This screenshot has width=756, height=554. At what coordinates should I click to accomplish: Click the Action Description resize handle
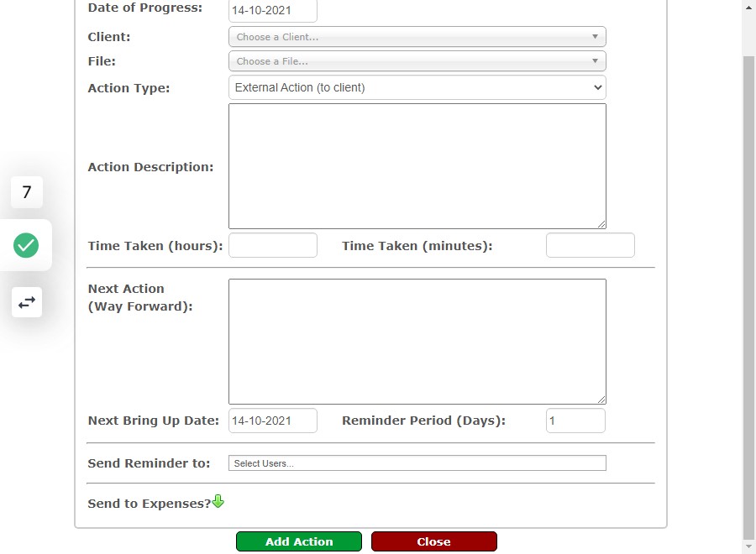(601, 224)
